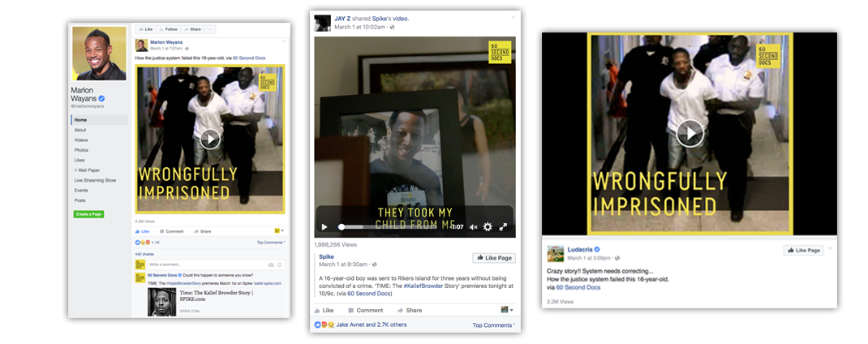Click Share under Marlon Wayans' post
The height and width of the screenshot is (344, 868).
203,231
